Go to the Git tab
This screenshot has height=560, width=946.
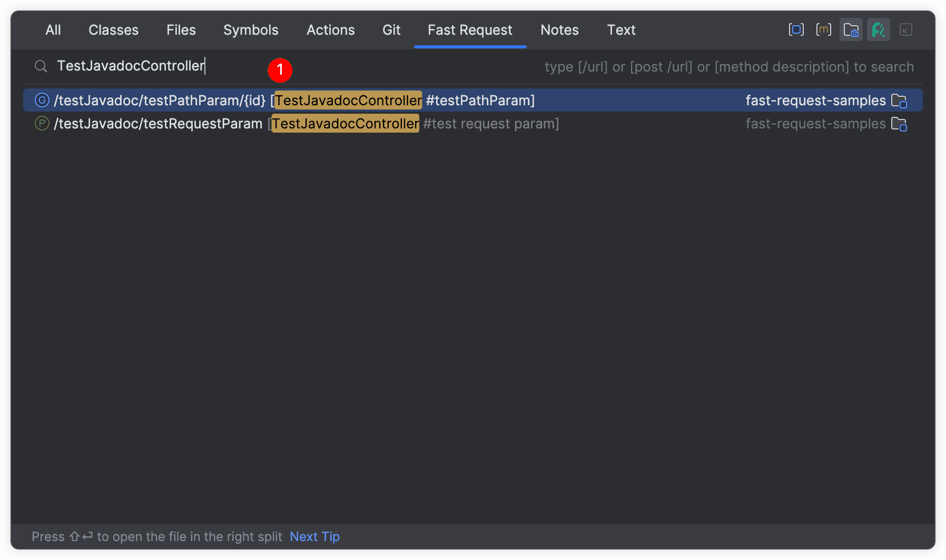[x=391, y=30]
